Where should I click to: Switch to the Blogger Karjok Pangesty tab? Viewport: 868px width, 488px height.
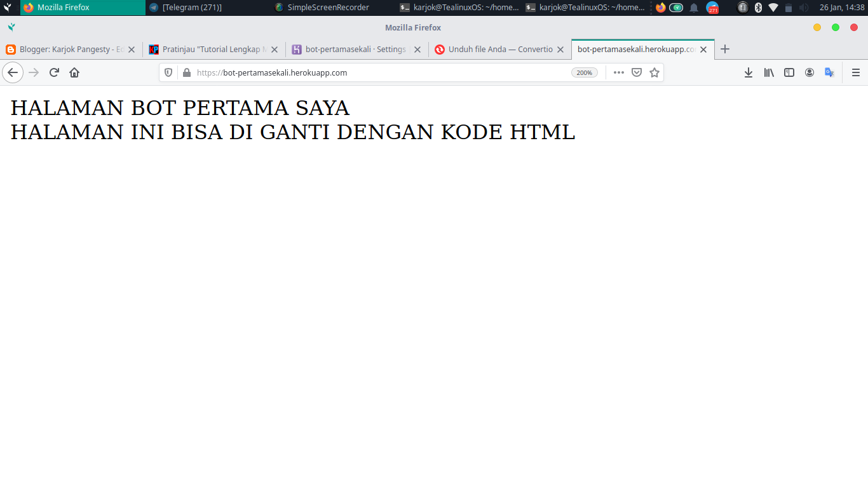pos(65,49)
